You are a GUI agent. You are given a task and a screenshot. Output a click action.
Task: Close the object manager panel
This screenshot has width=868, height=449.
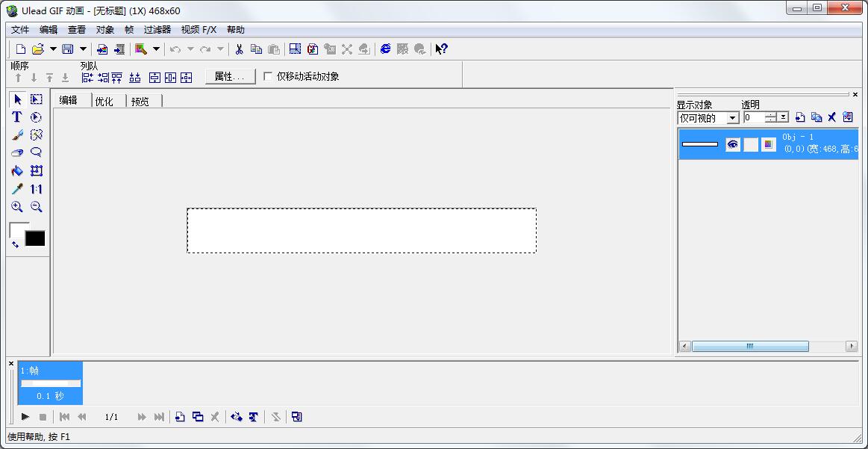coord(855,94)
